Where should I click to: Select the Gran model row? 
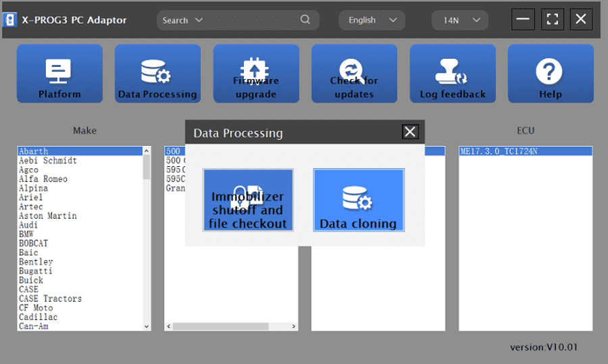coord(175,188)
